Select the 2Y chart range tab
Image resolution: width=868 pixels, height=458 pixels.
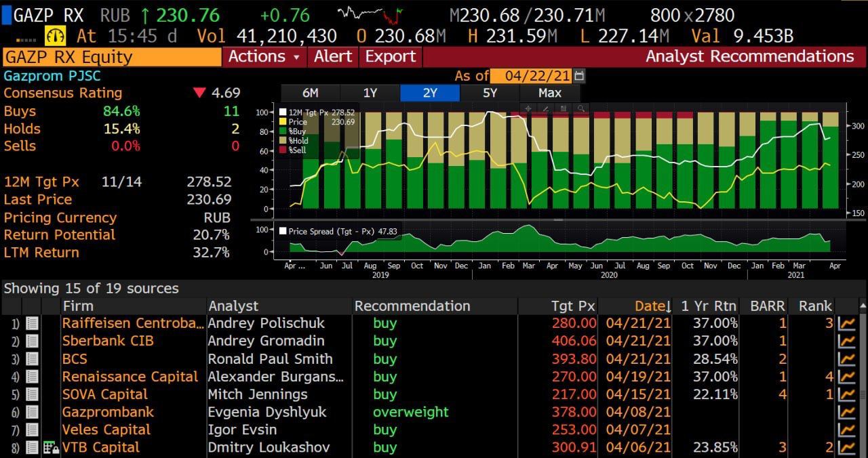430,93
